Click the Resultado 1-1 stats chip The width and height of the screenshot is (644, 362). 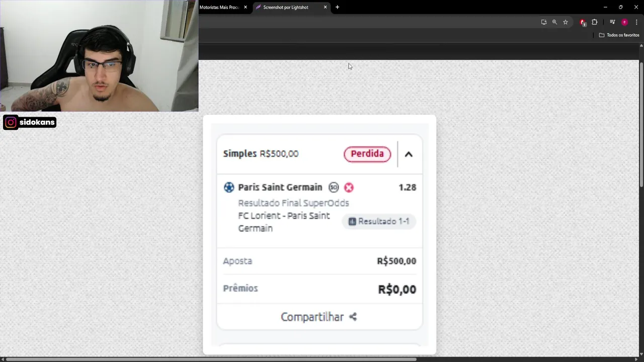pos(379,221)
